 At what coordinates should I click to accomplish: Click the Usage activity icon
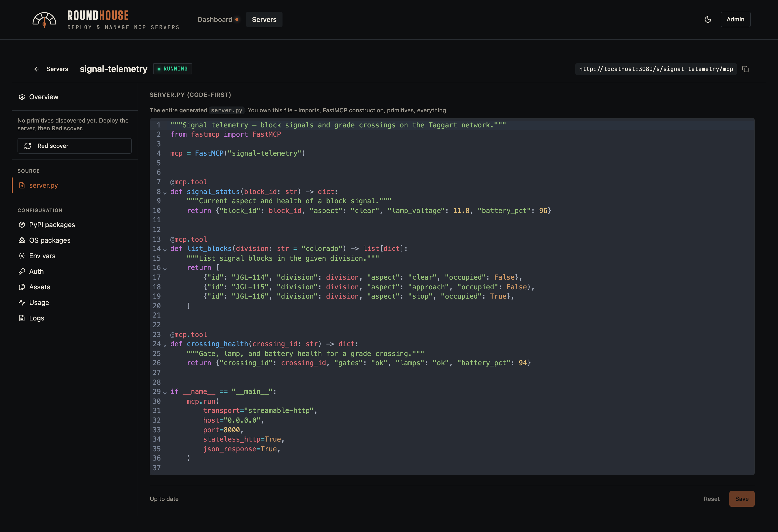[x=22, y=303]
